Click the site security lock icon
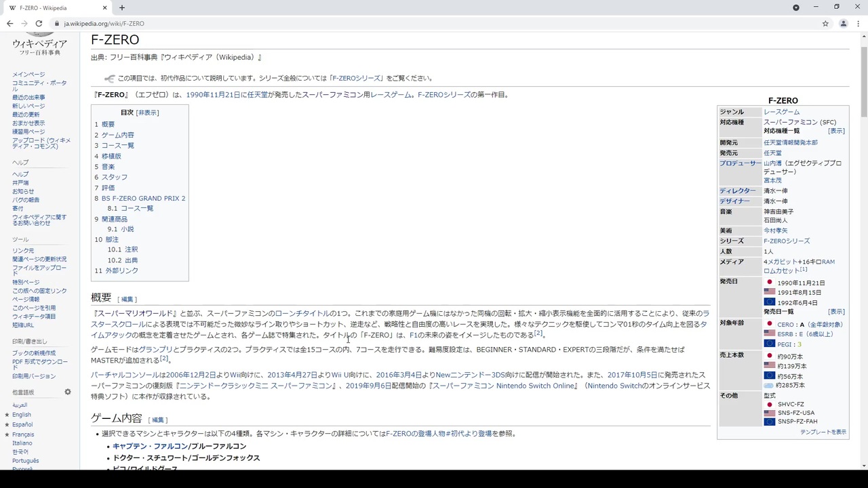868x488 pixels. (x=56, y=23)
